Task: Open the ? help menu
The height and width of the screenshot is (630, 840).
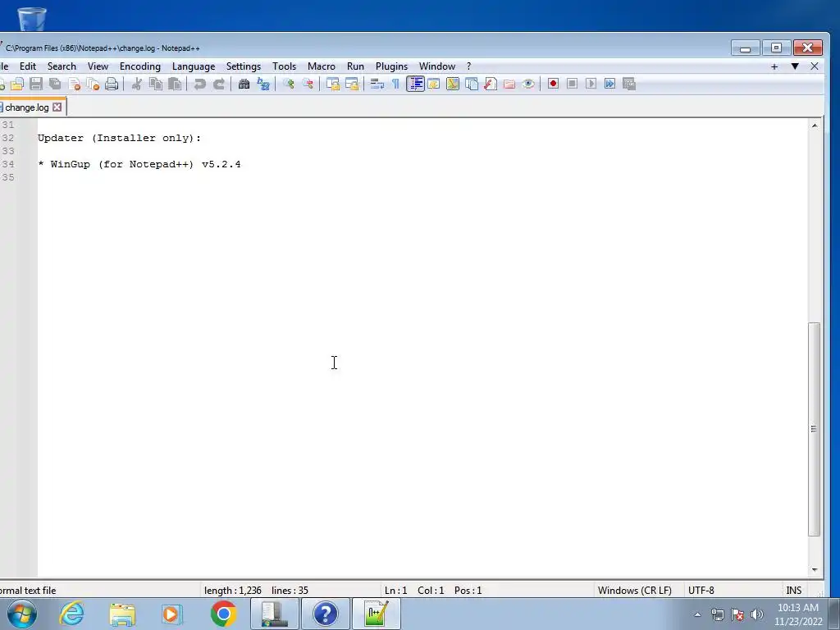Action: click(x=468, y=66)
